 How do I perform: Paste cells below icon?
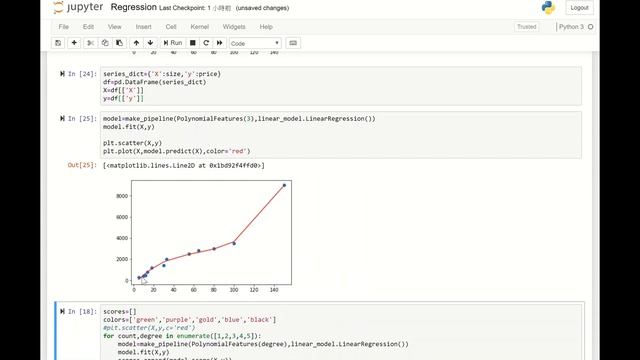pos(119,43)
